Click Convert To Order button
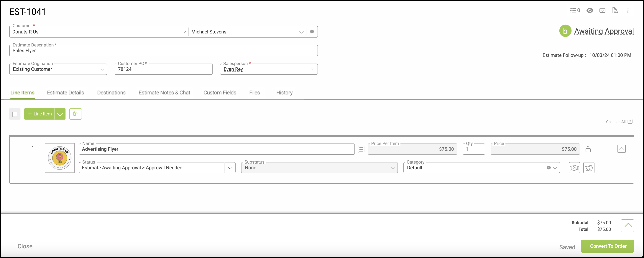Viewport: 644px width, 258px height. click(x=608, y=246)
